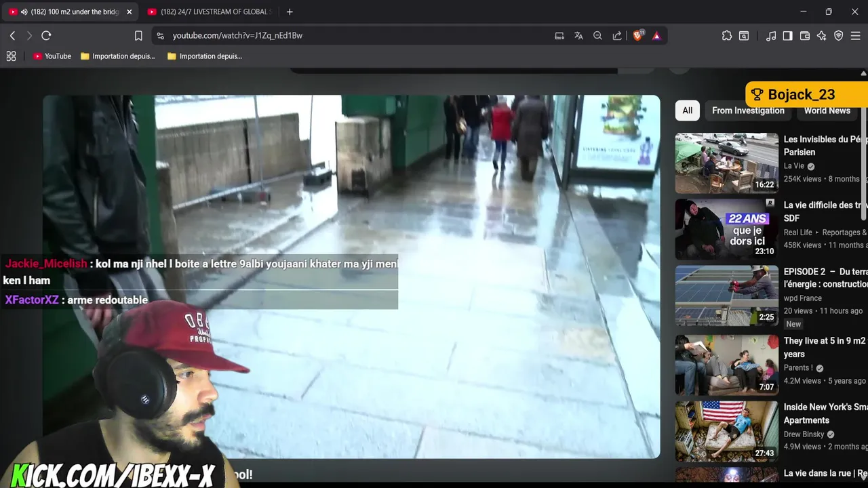The image size is (868, 488).
Task: Open the American flag apartment thumbnail 27:43
Action: [726, 431]
